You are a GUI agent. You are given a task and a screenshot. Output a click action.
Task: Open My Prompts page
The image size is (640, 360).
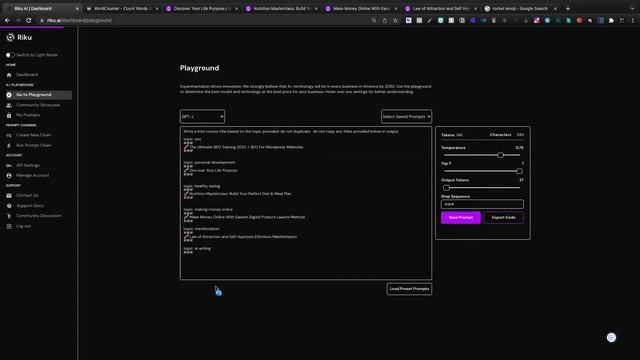pos(28,115)
